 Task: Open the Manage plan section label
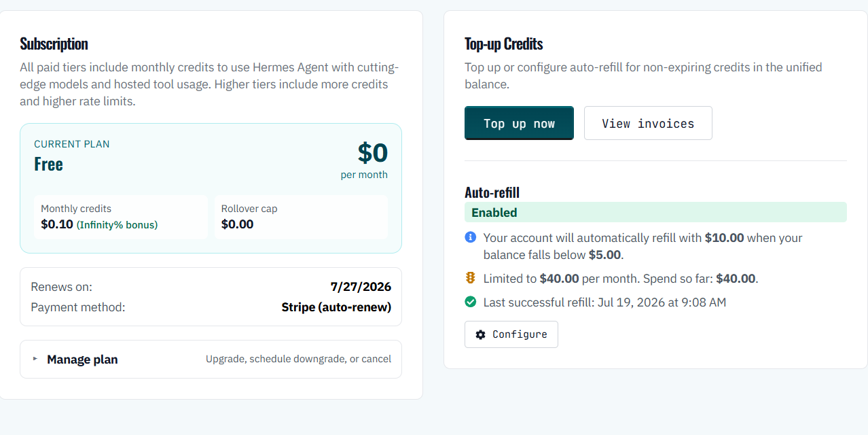coord(82,359)
